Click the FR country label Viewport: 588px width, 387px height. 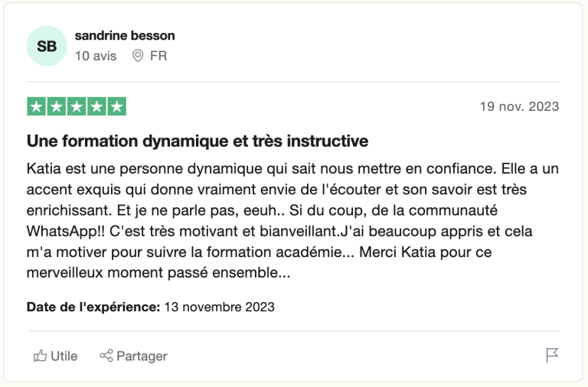click(158, 56)
